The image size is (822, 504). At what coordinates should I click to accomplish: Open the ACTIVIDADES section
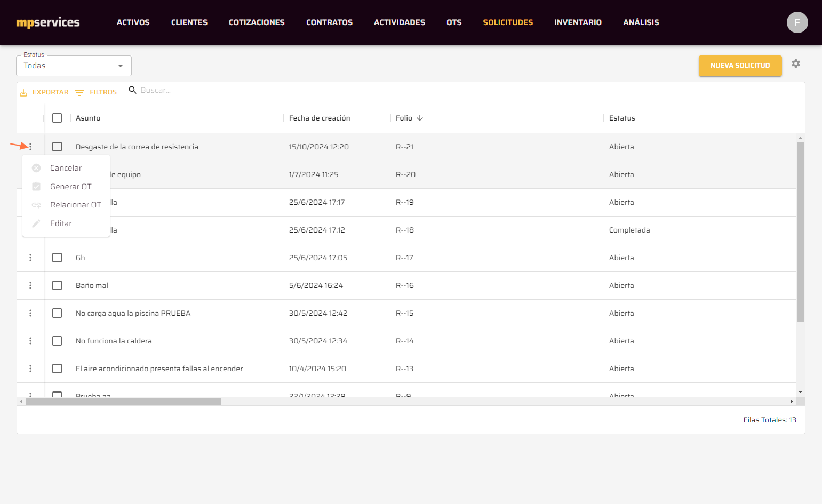pyautogui.click(x=400, y=22)
